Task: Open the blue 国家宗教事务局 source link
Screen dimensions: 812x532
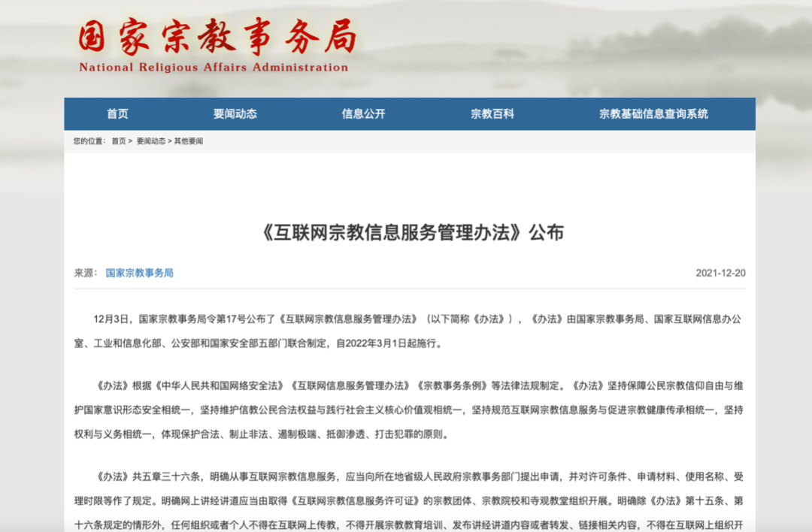Action: (139, 273)
